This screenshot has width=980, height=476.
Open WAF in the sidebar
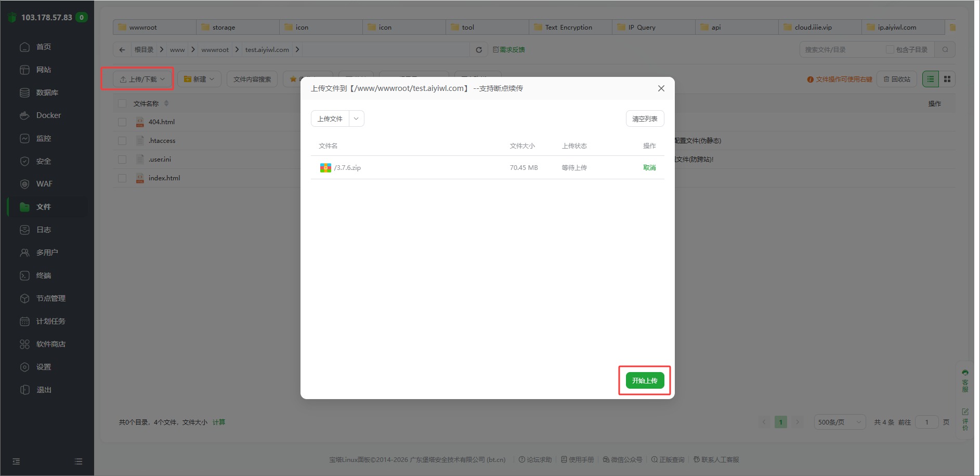[44, 184]
